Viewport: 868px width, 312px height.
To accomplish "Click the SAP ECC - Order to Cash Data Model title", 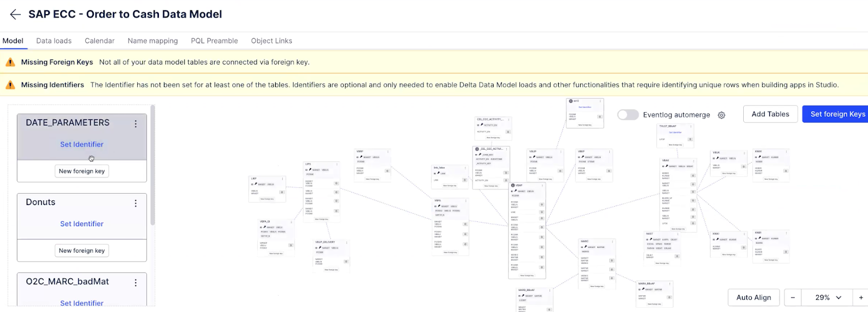I will click(x=125, y=15).
